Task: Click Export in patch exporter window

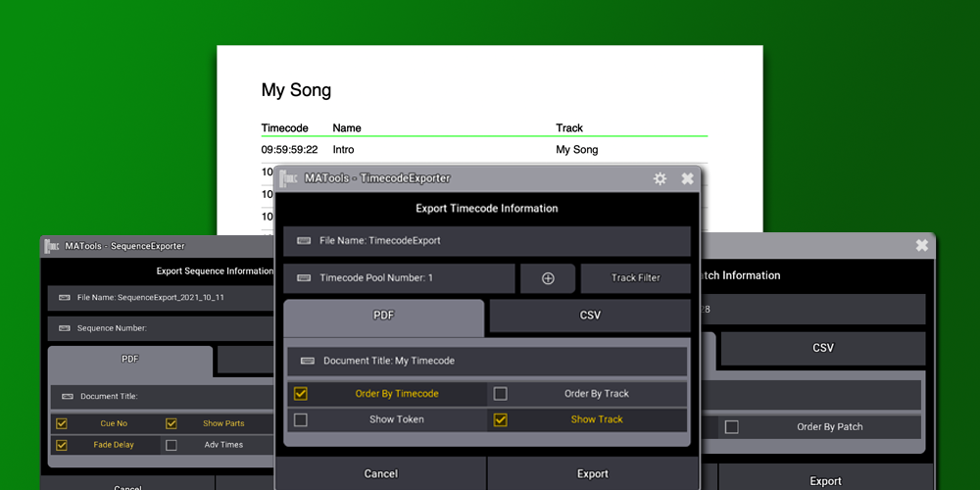Action: click(825, 478)
